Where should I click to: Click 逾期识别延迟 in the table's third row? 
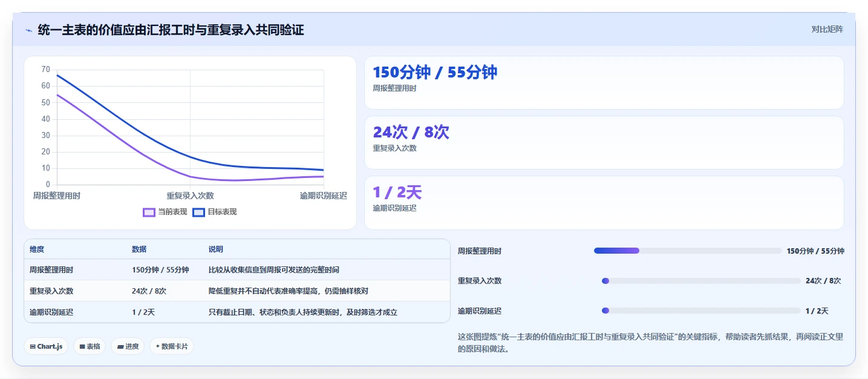click(x=51, y=312)
